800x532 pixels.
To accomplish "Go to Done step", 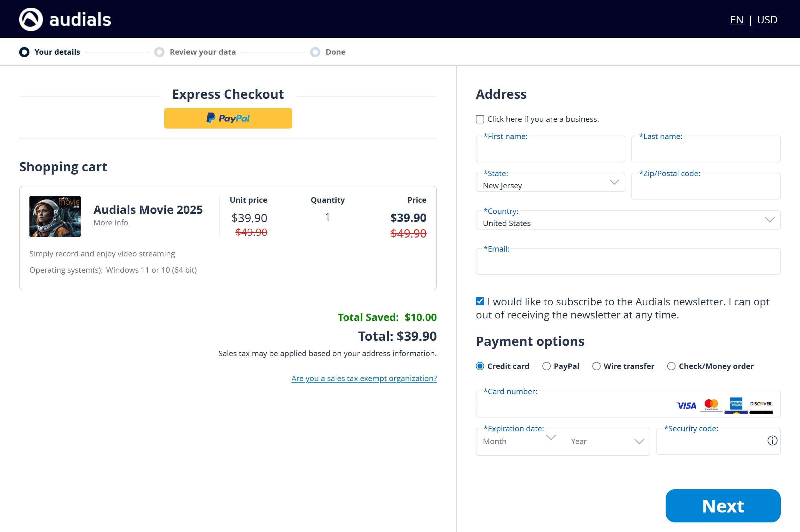I will [328, 52].
